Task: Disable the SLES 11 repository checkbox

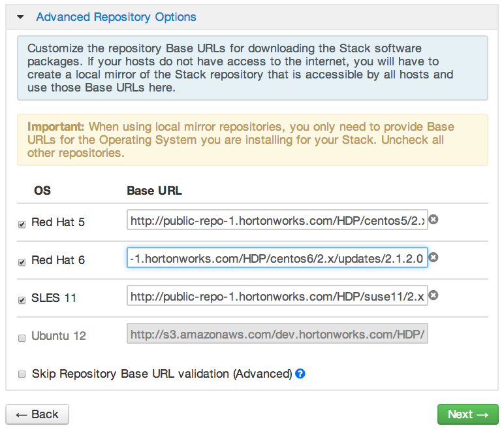Action: pyautogui.click(x=22, y=299)
